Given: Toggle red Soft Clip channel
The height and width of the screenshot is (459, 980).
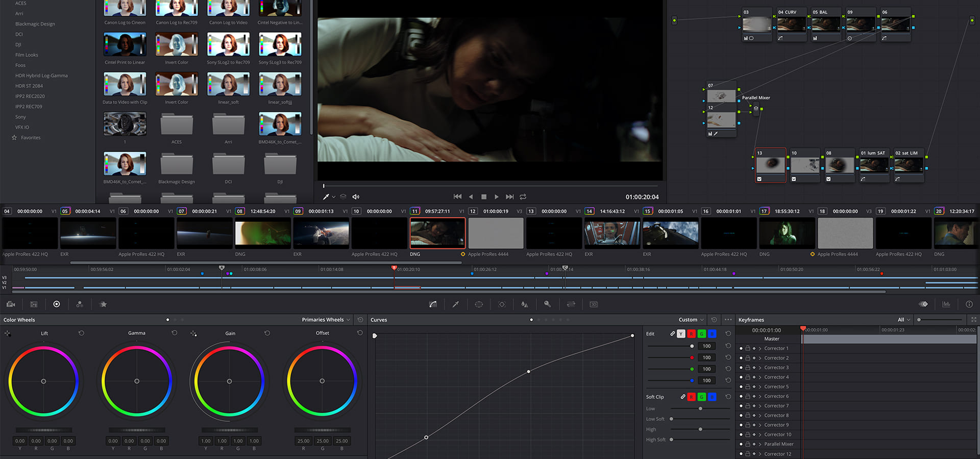Looking at the screenshot, I should 692,397.
